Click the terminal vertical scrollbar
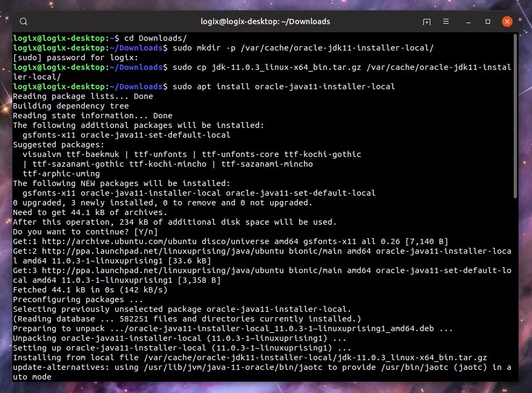Screen dimensions: 532x393 point(515,115)
